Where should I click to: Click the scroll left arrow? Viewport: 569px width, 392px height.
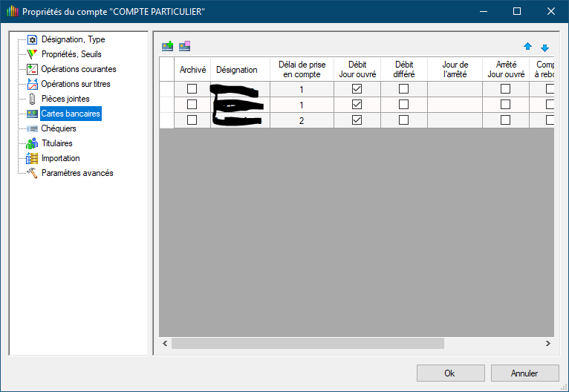point(165,344)
